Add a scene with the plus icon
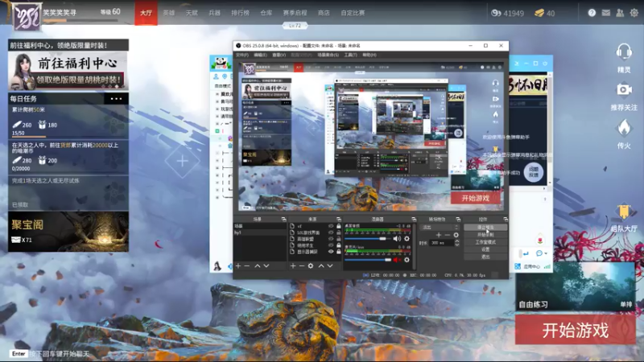The height and width of the screenshot is (362, 644). [238, 266]
